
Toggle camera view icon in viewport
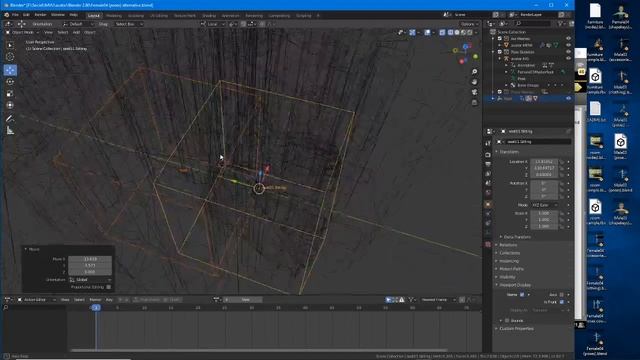[x=474, y=92]
